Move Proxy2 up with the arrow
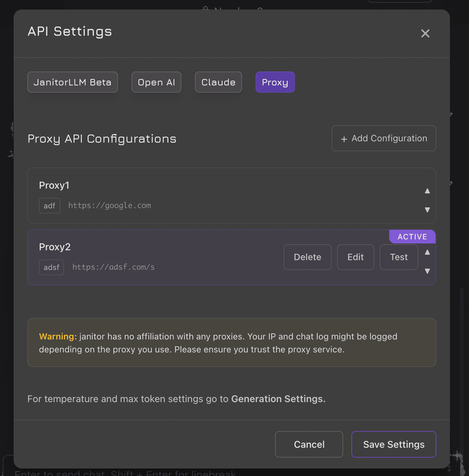 coord(427,252)
